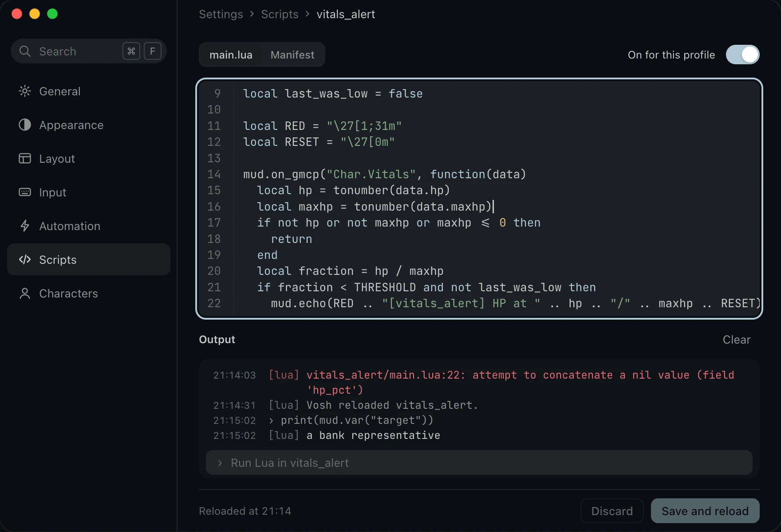This screenshot has height=532, width=781.
Task: Click the Appearance half-circle icon
Action: click(25, 125)
